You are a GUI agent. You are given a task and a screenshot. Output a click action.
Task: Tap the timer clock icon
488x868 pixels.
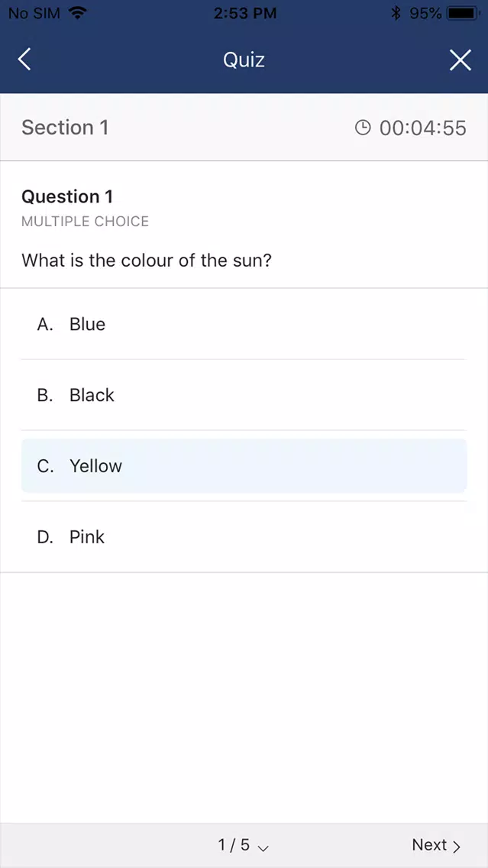(x=363, y=128)
